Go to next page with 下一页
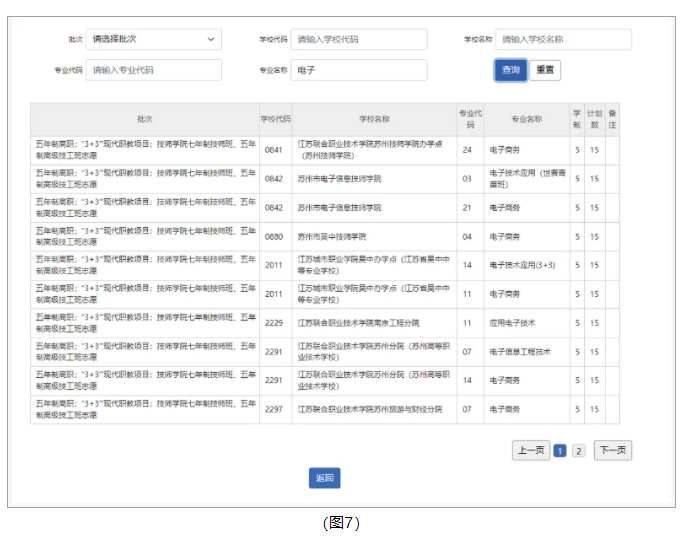This screenshot has width=680, height=550. 612,450
